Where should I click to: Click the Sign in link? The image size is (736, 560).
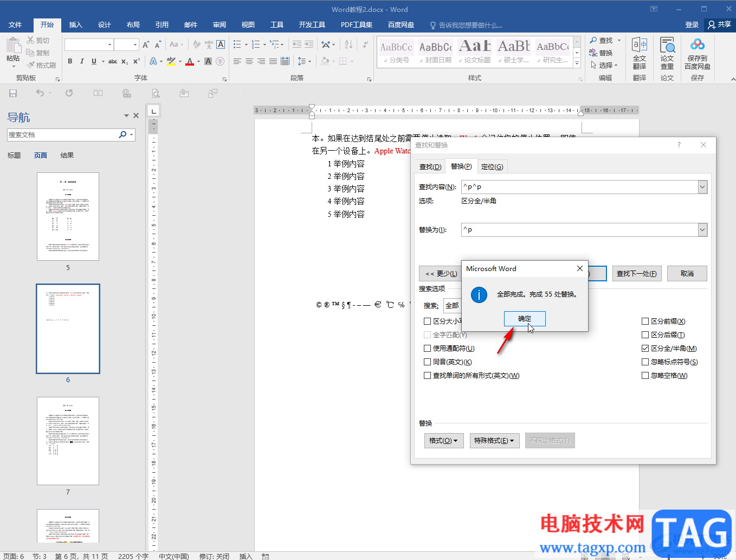pos(692,24)
